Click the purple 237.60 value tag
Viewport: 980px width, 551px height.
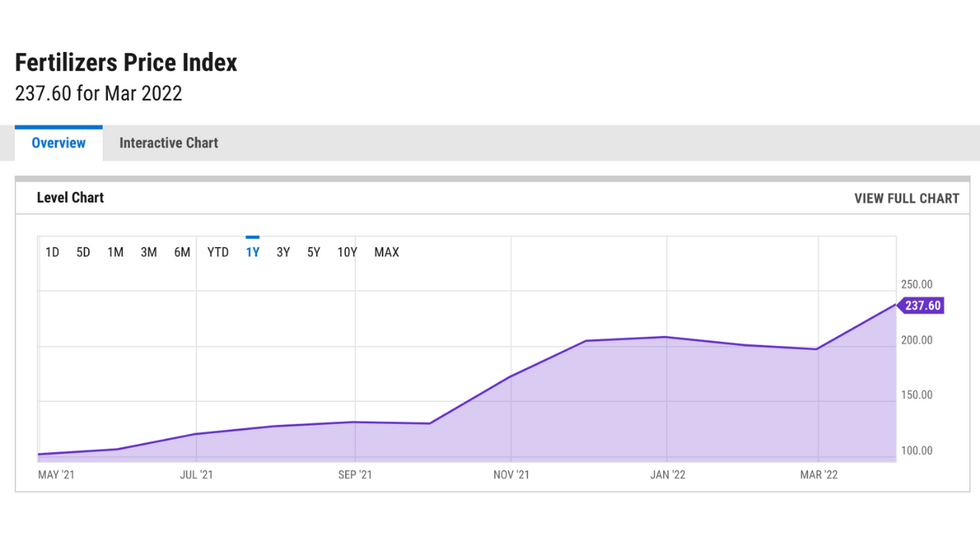point(922,306)
